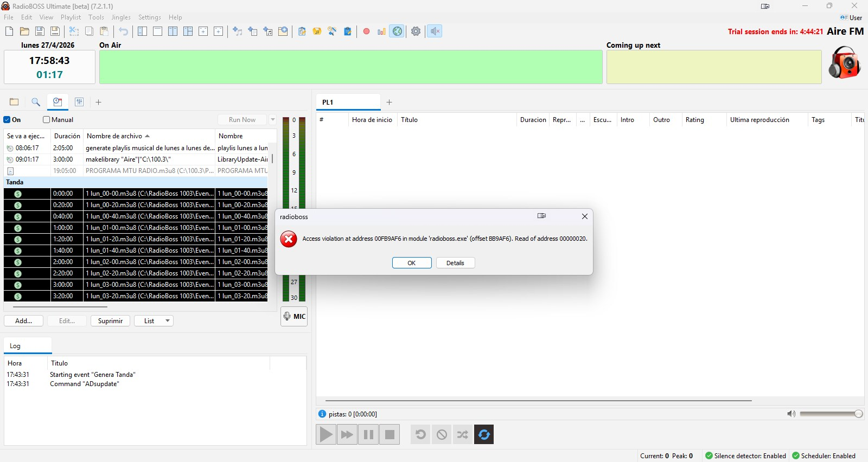Enable the Manual checkbox
This screenshot has width=868, height=462.
(x=47, y=120)
